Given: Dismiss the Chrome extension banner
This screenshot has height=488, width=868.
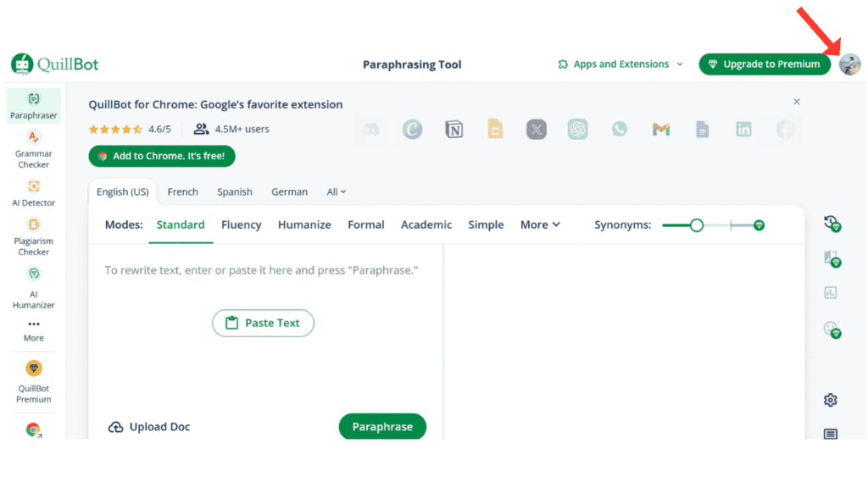Looking at the screenshot, I should 796,102.
